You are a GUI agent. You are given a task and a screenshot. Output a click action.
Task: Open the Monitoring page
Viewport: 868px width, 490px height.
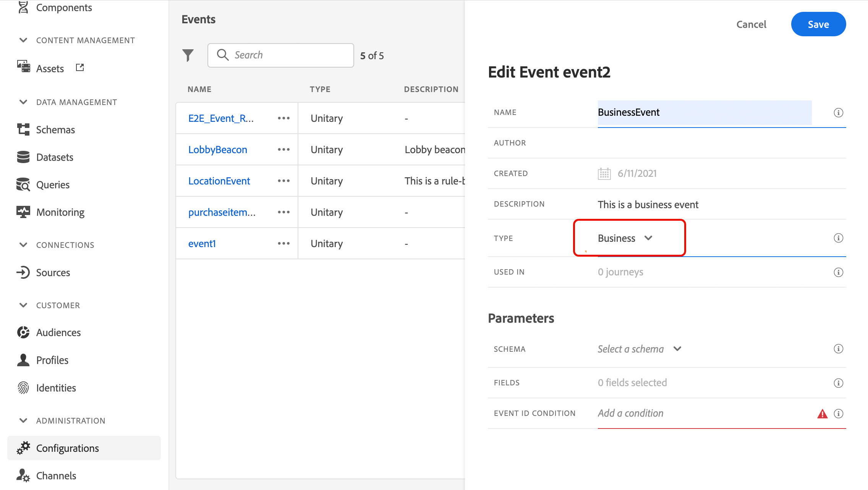[x=60, y=212]
